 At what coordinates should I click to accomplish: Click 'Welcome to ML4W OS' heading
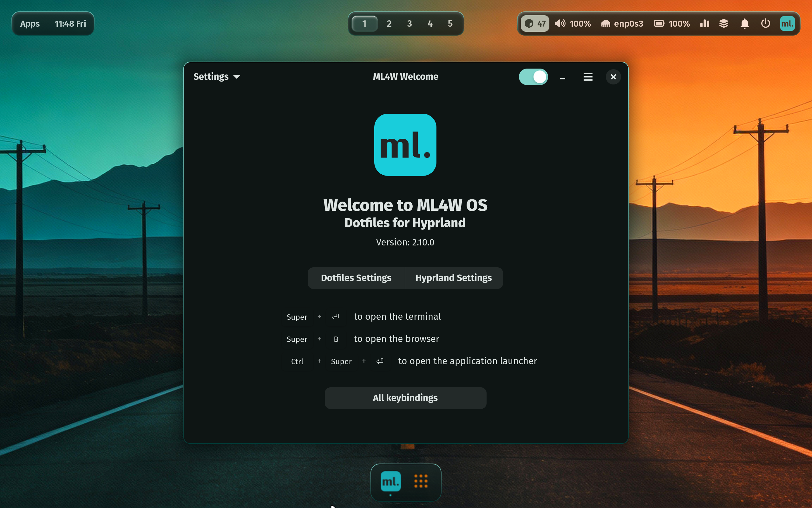pyautogui.click(x=405, y=205)
